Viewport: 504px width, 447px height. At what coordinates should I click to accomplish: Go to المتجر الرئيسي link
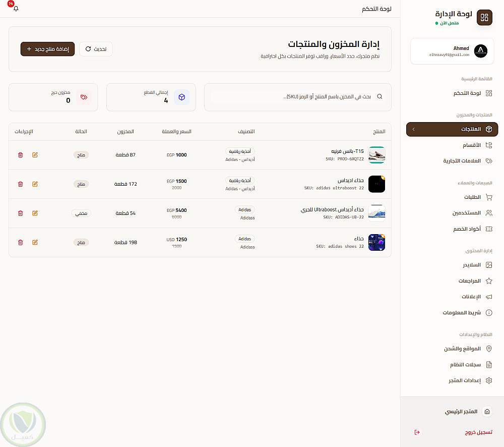[461, 411]
